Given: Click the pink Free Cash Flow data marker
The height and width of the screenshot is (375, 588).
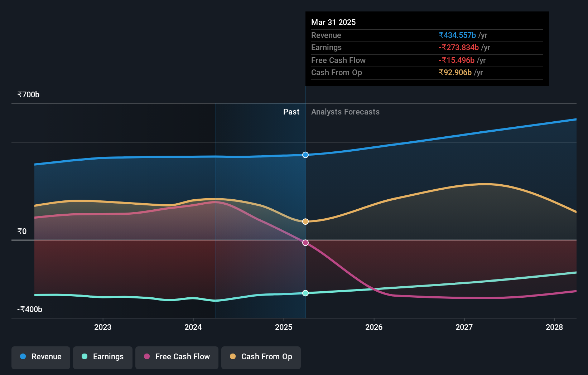Looking at the screenshot, I should pos(305,243).
